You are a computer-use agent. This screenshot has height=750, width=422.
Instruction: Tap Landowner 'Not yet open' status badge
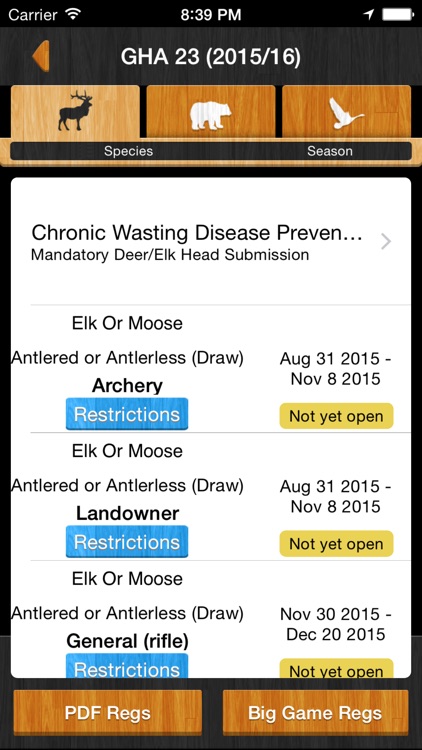[x=336, y=543]
